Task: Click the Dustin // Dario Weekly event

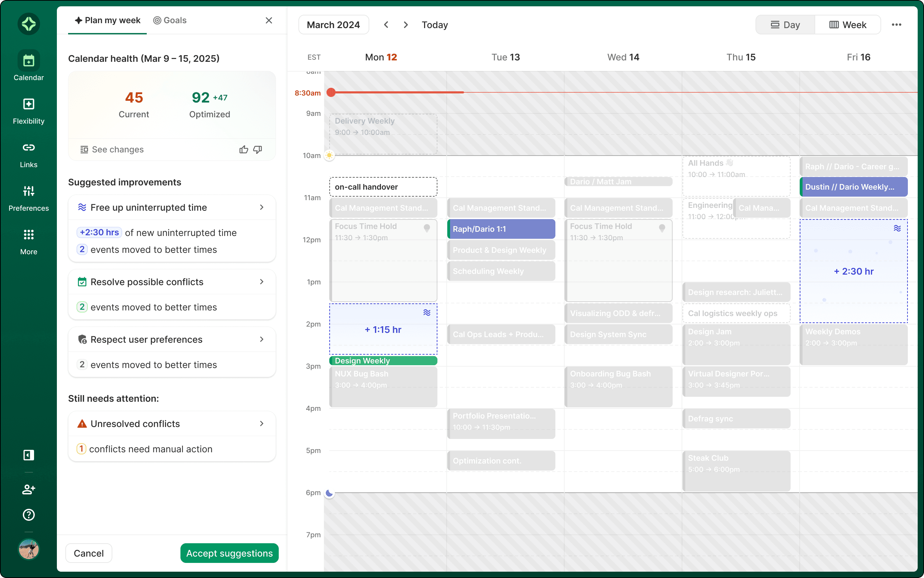Action: click(853, 187)
